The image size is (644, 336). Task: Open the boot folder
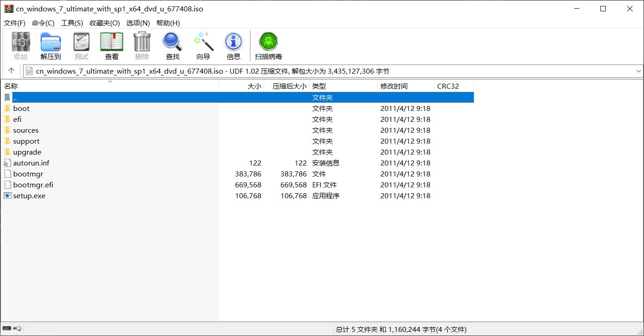(21, 108)
